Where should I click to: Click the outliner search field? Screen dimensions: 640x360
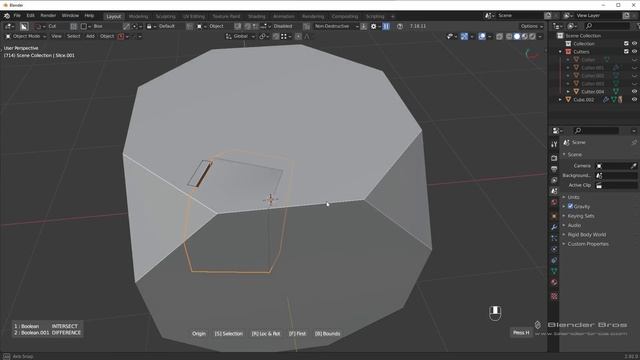coord(607,26)
